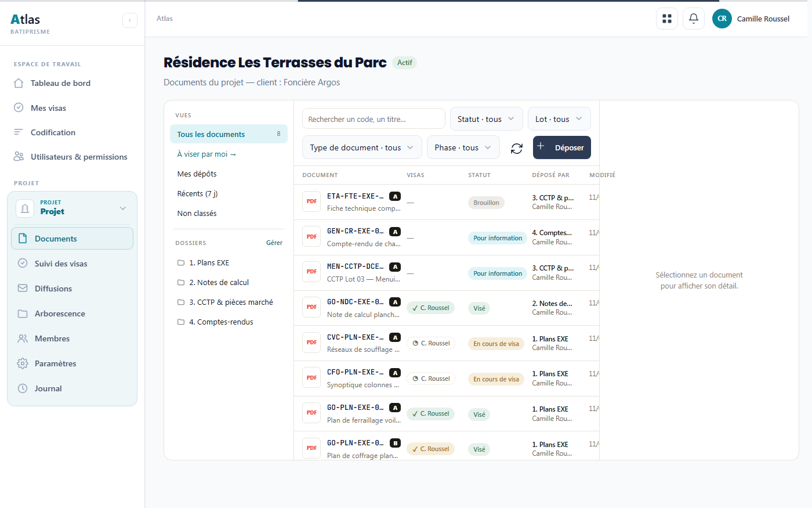Click PDF icon of ETA-FTE-EXE document
Screen dimensions: 812x508
point(311,201)
